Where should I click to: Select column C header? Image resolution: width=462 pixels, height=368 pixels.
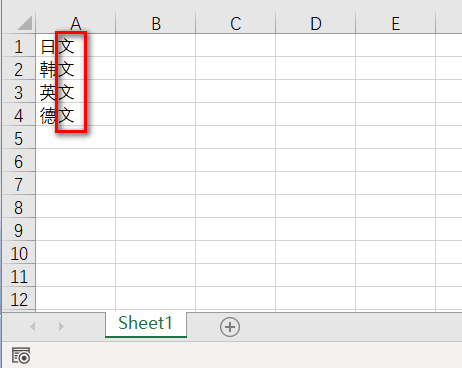[236, 23]
